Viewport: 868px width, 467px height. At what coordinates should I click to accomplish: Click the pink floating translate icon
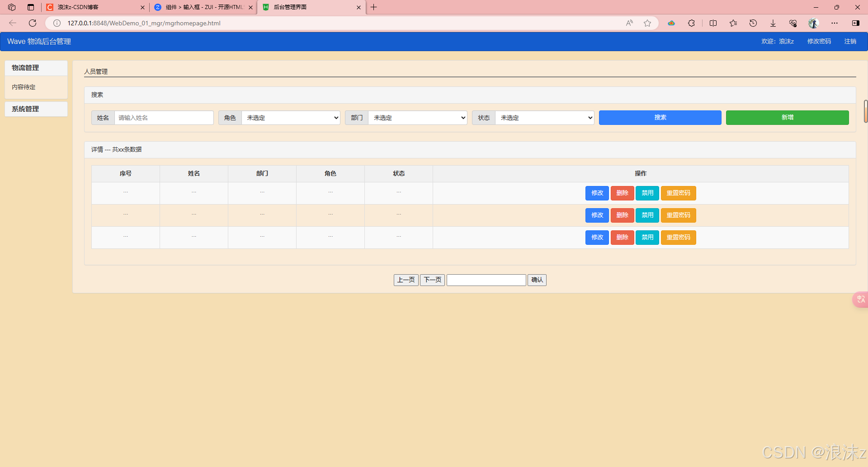[860, 300]
